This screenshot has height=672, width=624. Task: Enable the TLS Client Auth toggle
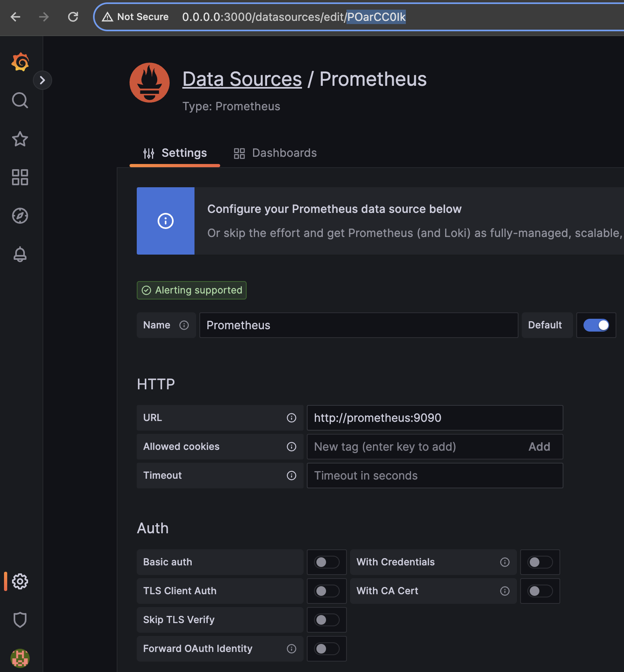pos(327,591)
